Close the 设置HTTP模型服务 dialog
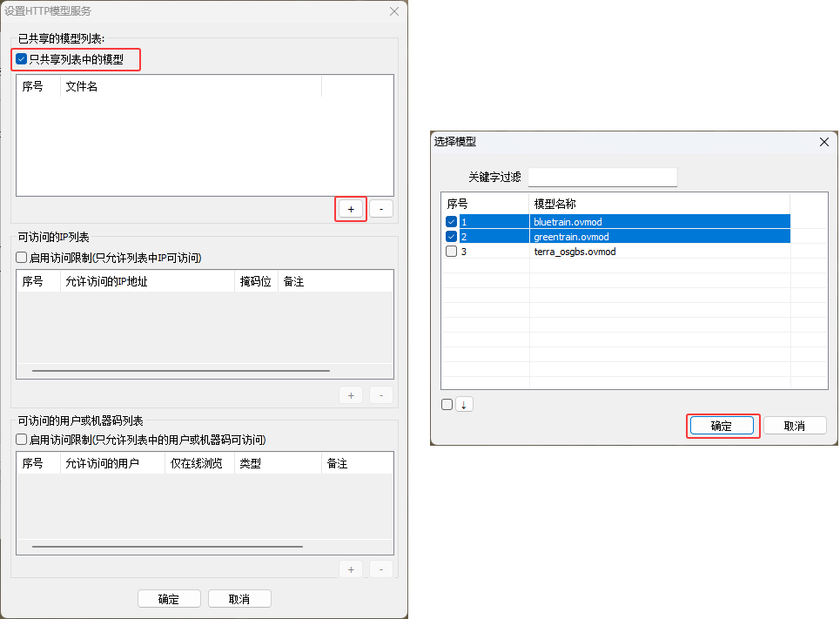840x619 pixels. click(x=393, y=11)
